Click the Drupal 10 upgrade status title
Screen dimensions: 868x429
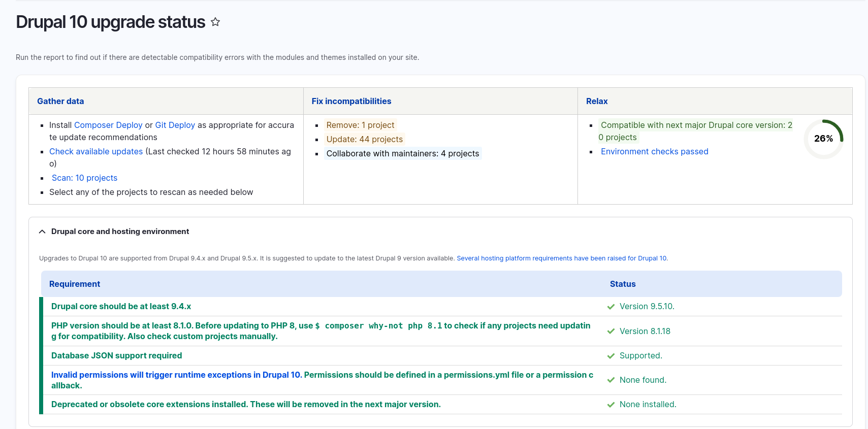[111, 22]
